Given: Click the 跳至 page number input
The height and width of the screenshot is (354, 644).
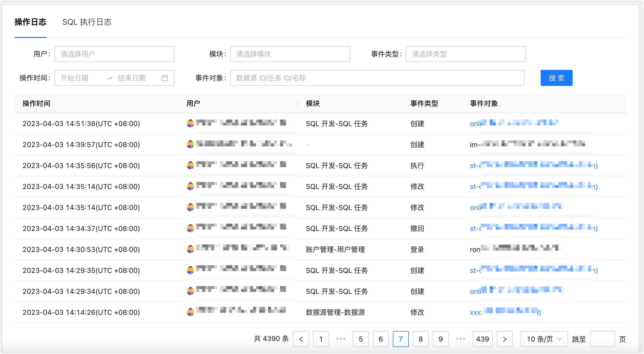Looking at the screenshot, I should tap(602, 339).
